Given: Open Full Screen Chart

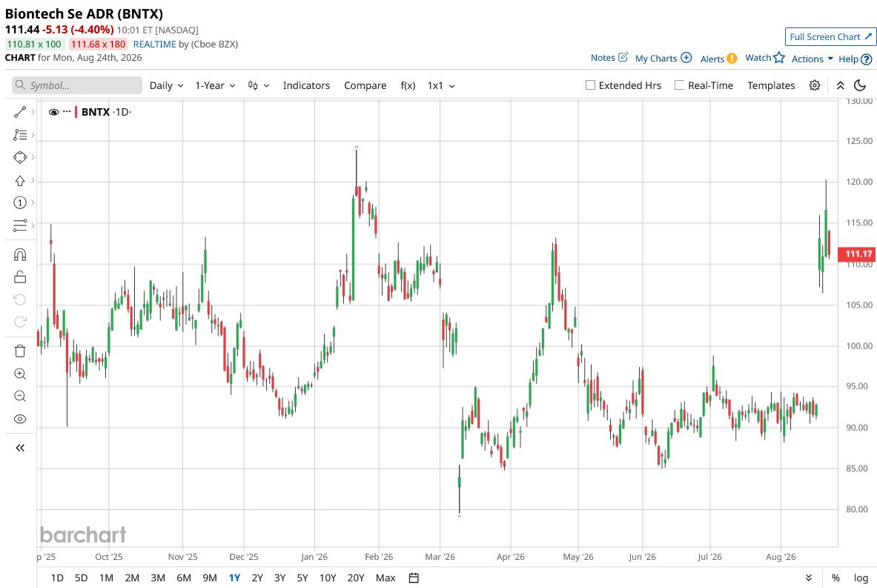Looking at the screenshot, I should [x=830, y=37].
